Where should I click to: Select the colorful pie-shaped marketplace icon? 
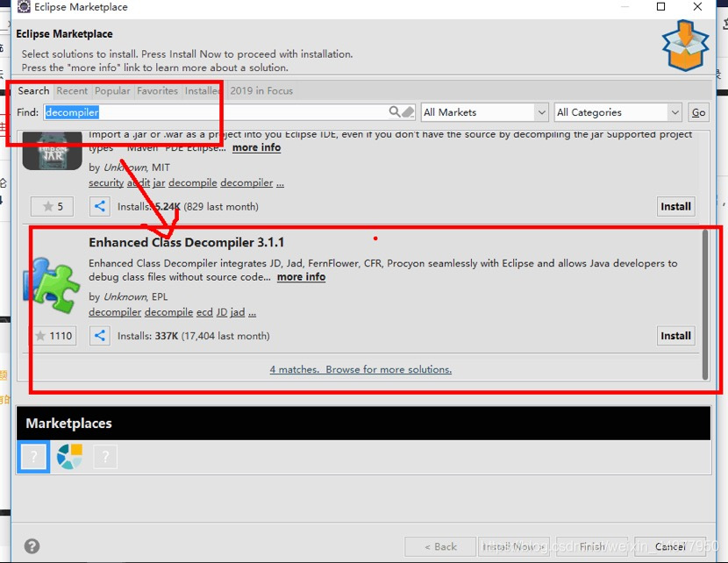coord(69,456)
